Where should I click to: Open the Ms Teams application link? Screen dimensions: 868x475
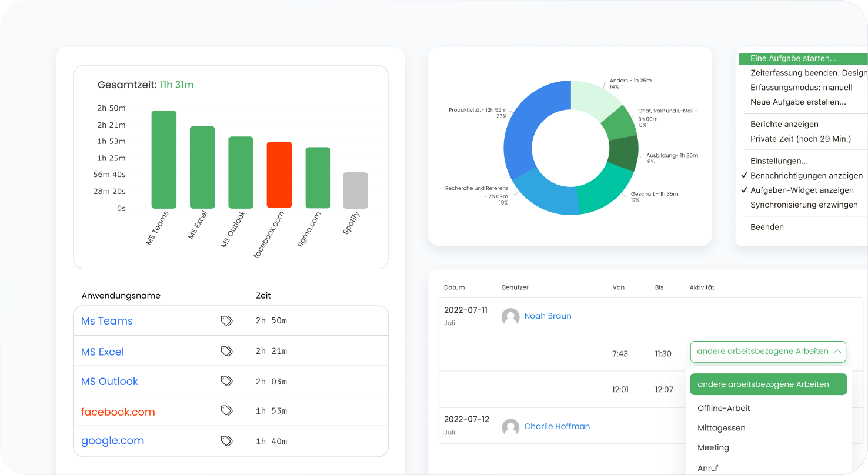pyautogui.click(x=107, y=321)
